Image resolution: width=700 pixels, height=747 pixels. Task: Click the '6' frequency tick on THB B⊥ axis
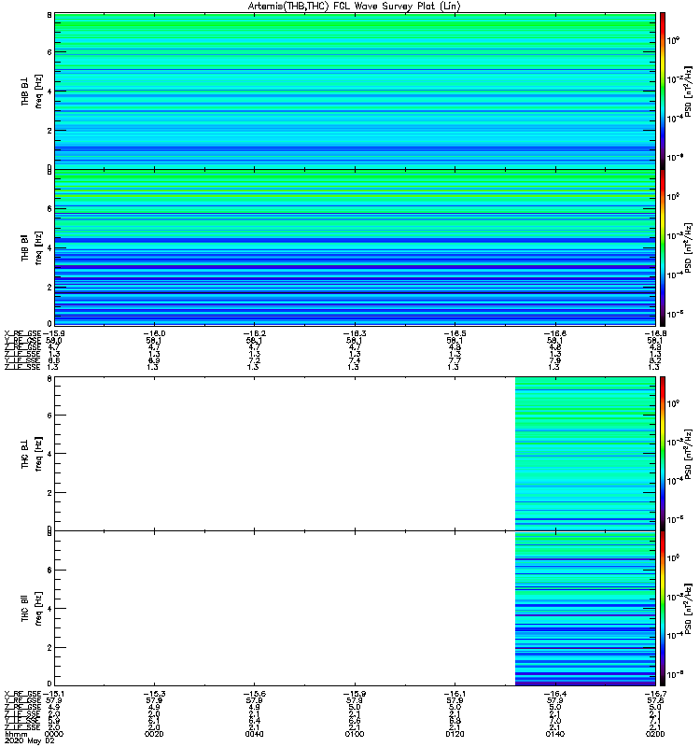49,52
